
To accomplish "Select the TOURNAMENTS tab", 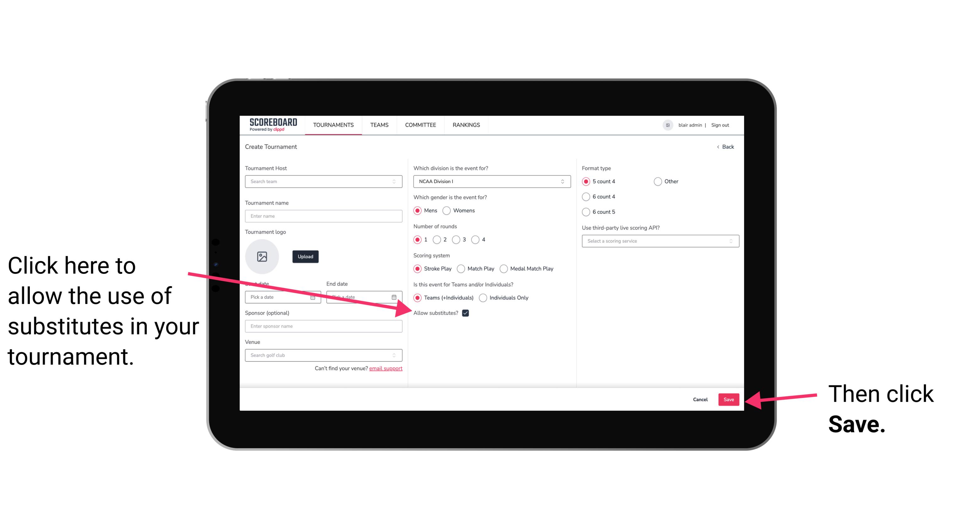I will coord(334,125).
